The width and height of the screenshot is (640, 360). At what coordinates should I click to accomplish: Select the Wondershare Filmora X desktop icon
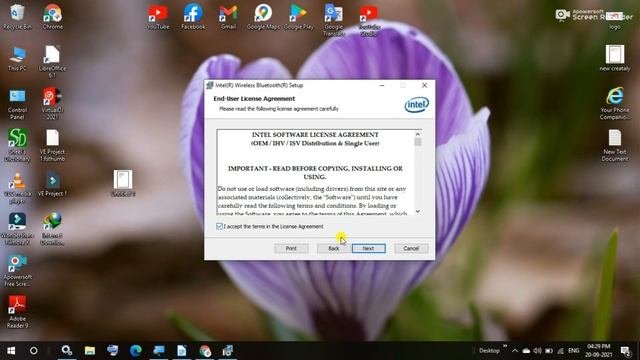pos(17,229)
